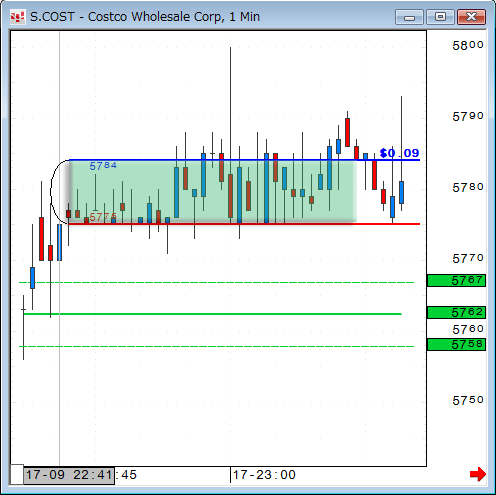Screen dimensions: 496x495
Task: Close the S.COST chart window
Action: click(471, 17)
